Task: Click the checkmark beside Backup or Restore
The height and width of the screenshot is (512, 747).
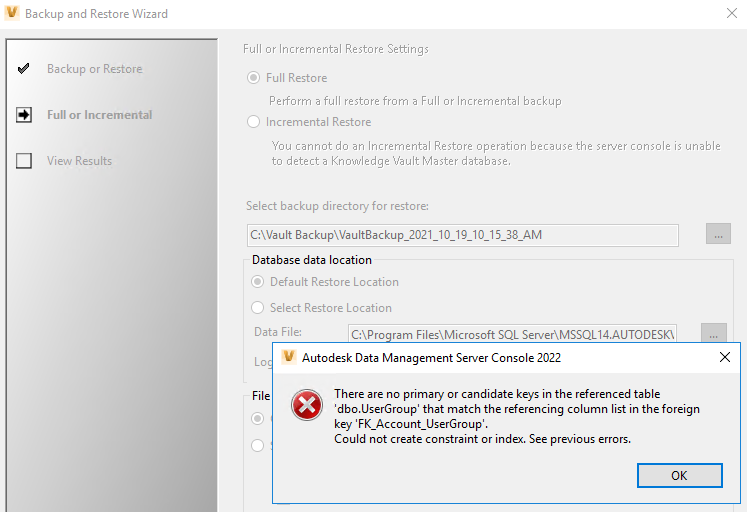Action: (x=24, y=69)
